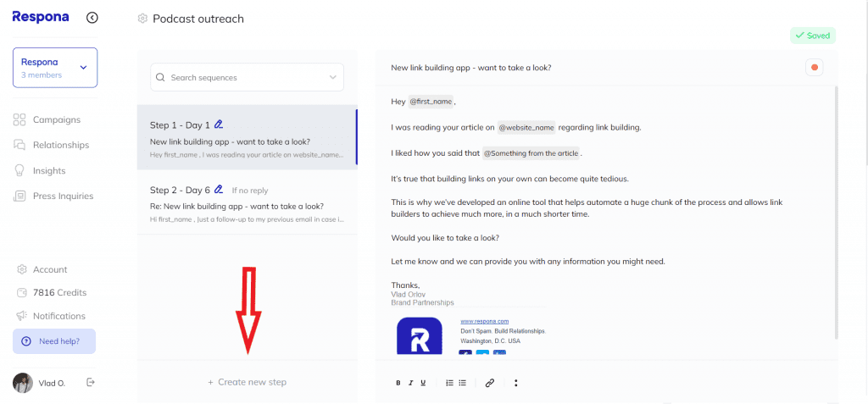This screenshot has width=868, height=404.
Task: Click the @first_name variable tag
Action: pyautogui.click(x=430, y=102)
